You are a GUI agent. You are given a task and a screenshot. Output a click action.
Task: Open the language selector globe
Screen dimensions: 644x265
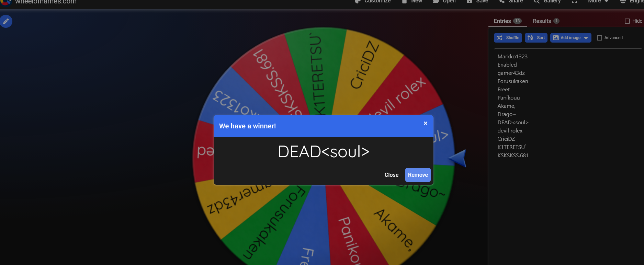click(623, 1)
